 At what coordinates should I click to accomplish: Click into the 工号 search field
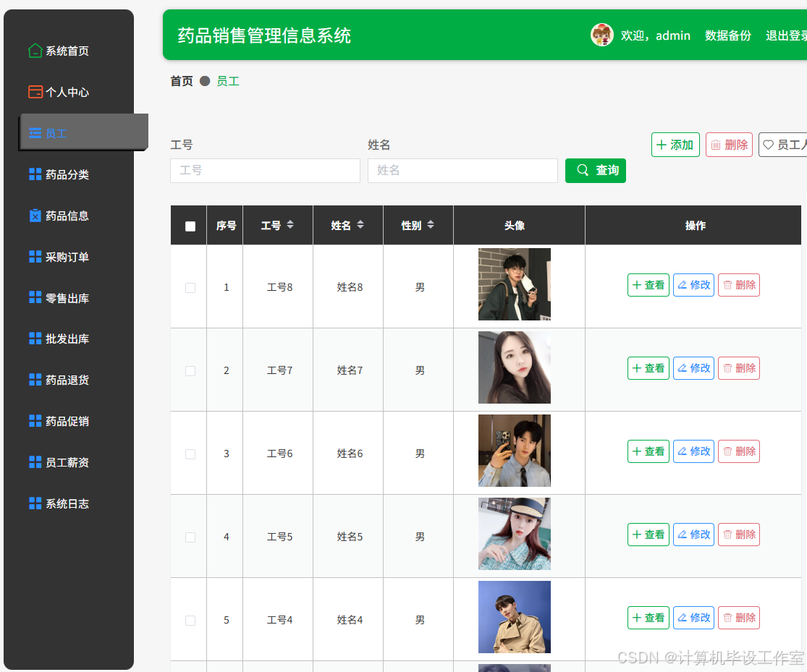[265, 170]
